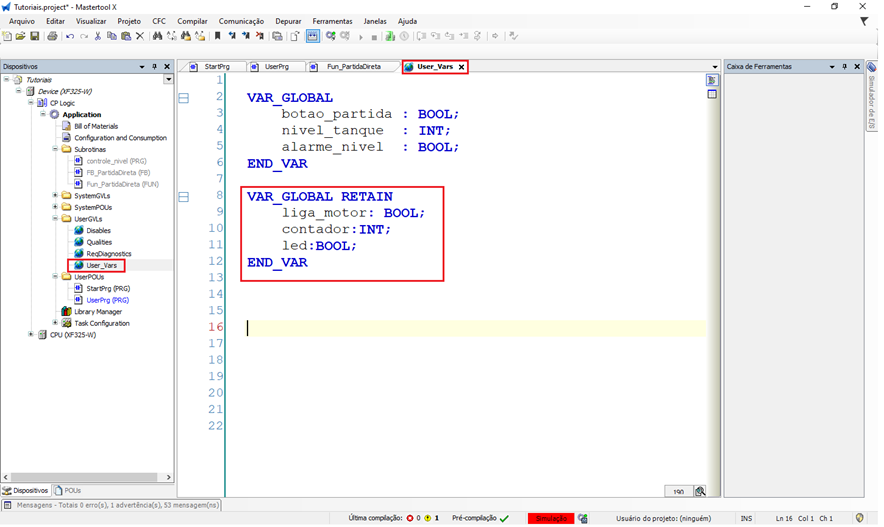Collapse the first VAR_GLOBAL block fold marker
This screenshot has width=884, height=527.
183,98
